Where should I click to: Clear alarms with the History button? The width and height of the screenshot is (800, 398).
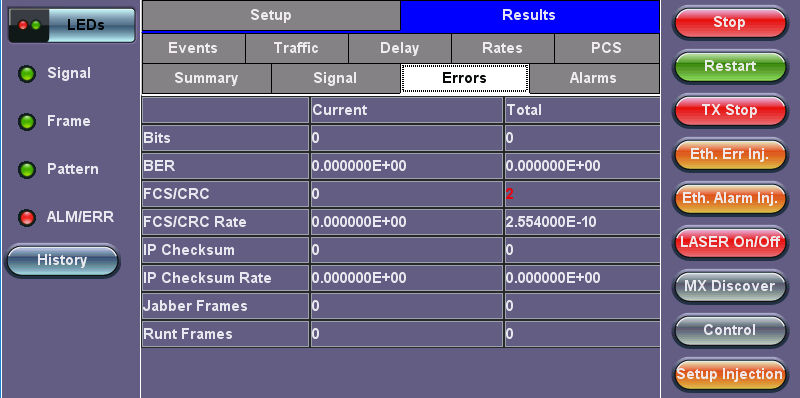click(62, 261)
